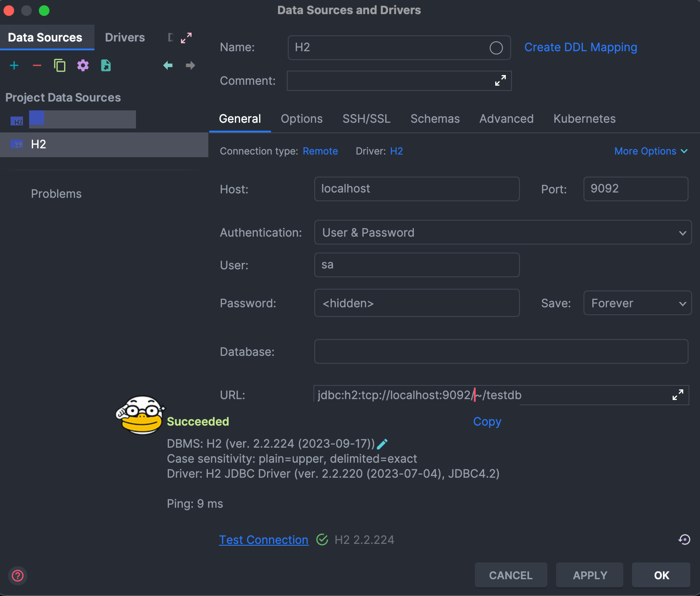Click the H2 icon of the redacted data source
700x596 pixels.
click(17, 121)
